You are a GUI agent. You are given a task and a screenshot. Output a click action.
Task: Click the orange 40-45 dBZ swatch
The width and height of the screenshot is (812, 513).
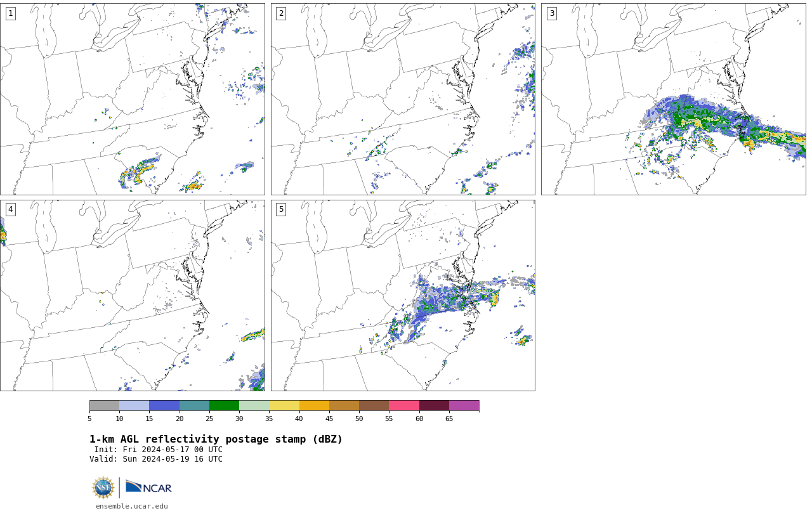[314, 406]
